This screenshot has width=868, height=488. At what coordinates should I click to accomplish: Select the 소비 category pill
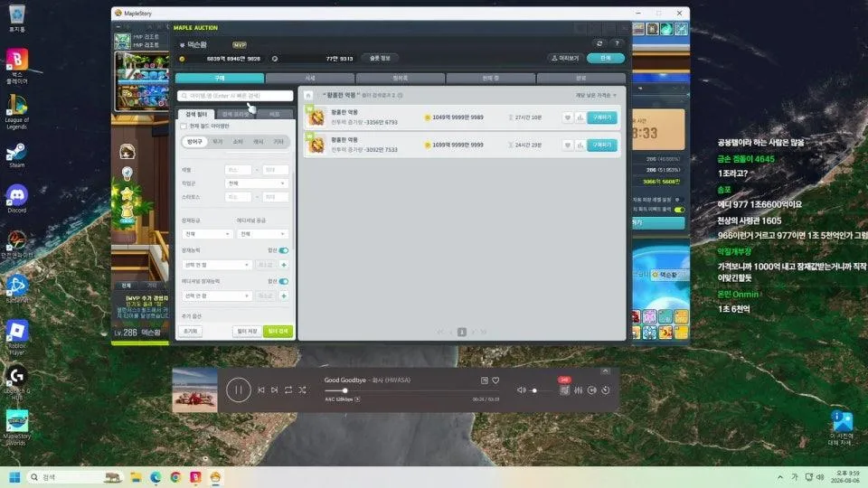[238, 142]
